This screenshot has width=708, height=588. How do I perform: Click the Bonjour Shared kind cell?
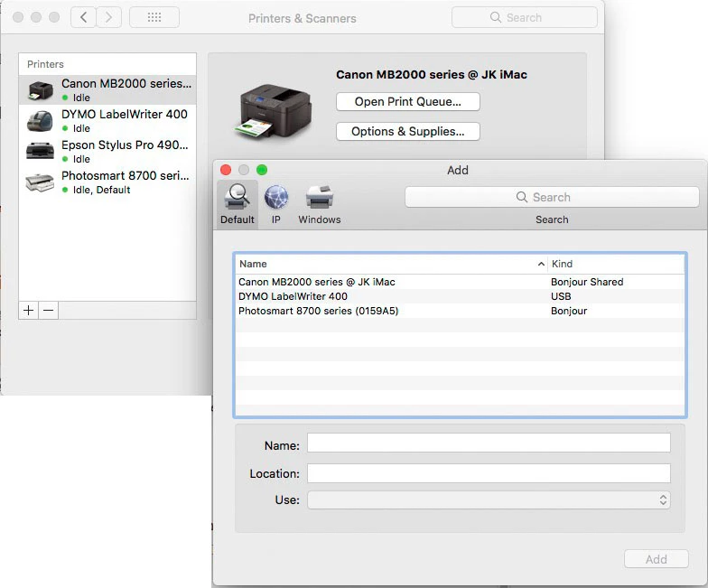click(x=587, y=282)
